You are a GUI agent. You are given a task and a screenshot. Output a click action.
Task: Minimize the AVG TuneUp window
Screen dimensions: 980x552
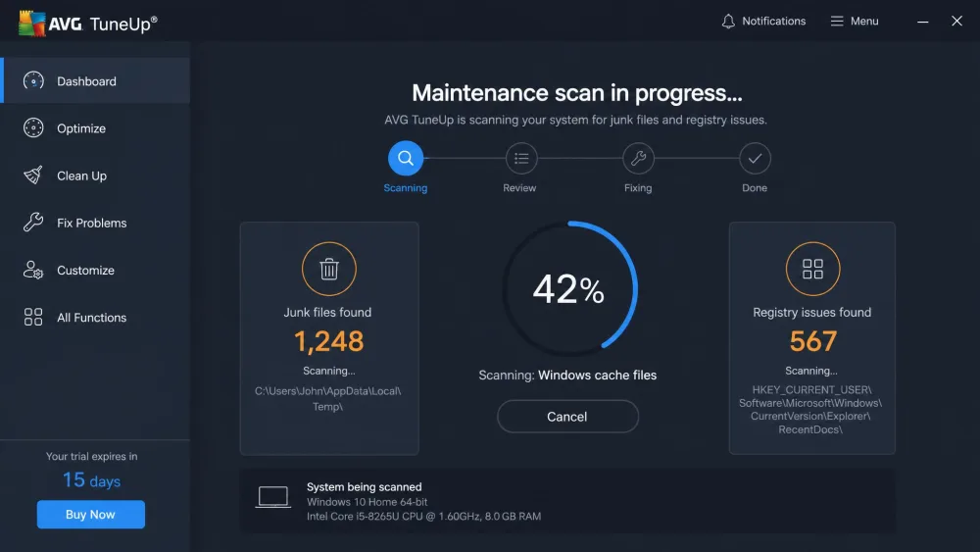(x=922, y=22)
